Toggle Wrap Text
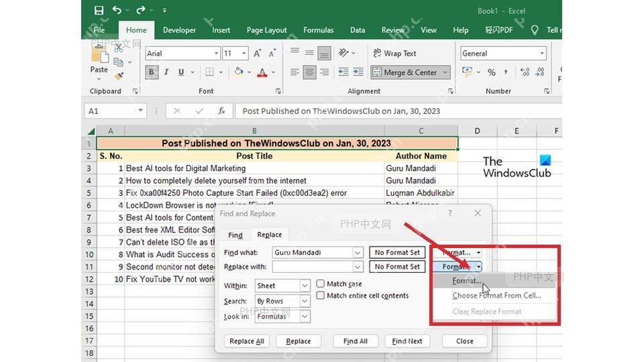Screen dimensions: 644x362 pyautogui.click(x=394, y=54)
